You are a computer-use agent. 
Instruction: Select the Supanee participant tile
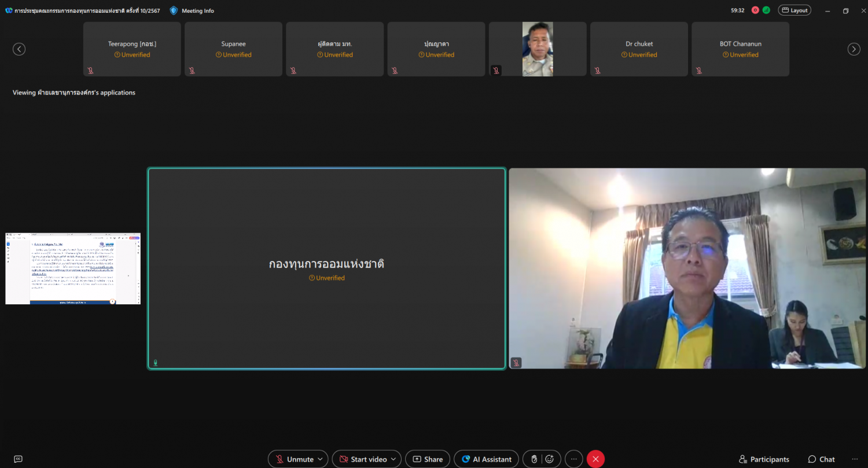tap(233, 49)
